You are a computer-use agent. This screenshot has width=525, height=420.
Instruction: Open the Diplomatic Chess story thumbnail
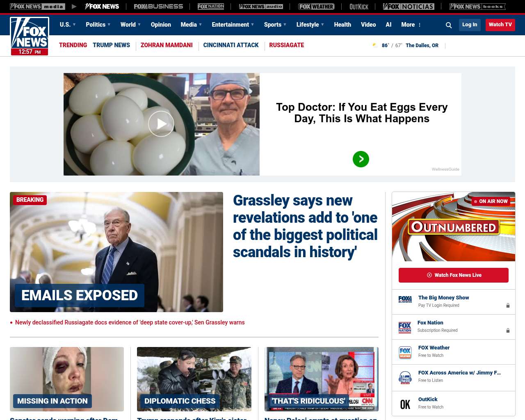tap(194, 379)
